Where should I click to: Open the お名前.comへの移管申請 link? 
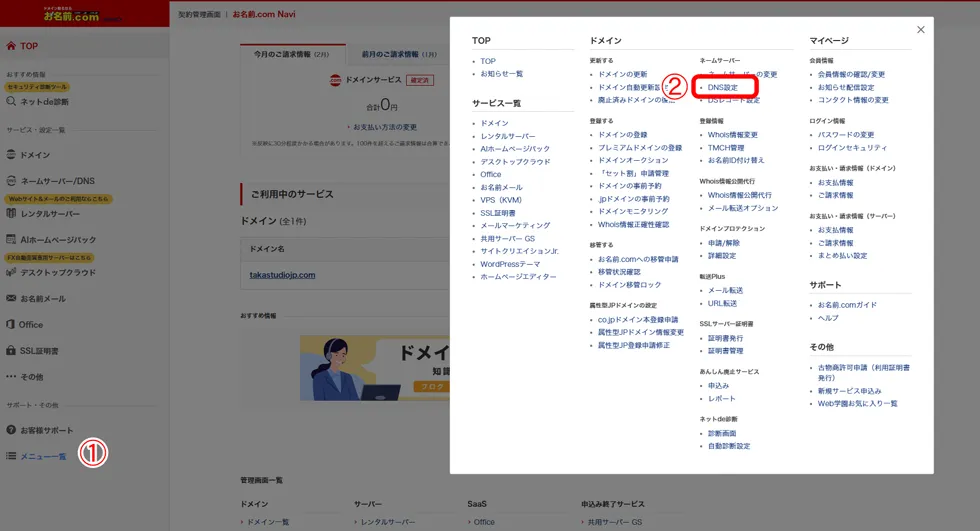[638, 259]
